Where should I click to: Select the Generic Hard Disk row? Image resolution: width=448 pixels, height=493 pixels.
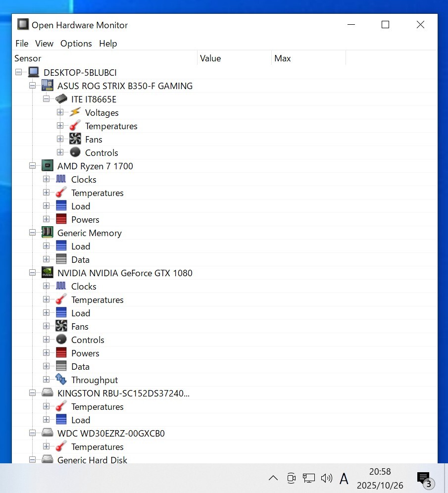pyautogui.click(x=224, y=460)
